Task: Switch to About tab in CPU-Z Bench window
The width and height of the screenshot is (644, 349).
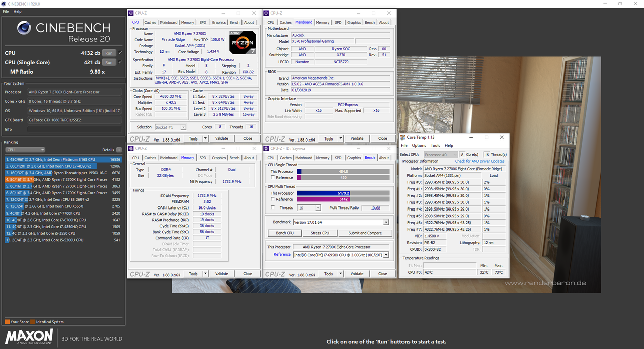Action: pos(384,158)
